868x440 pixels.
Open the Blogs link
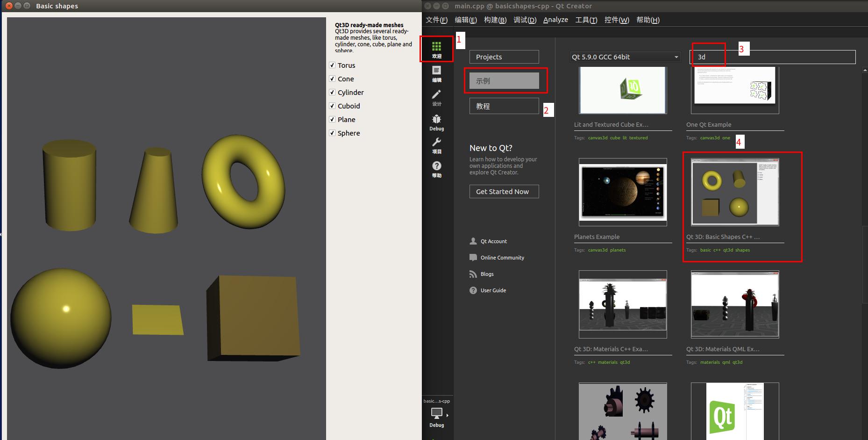[x=487, y=274]
